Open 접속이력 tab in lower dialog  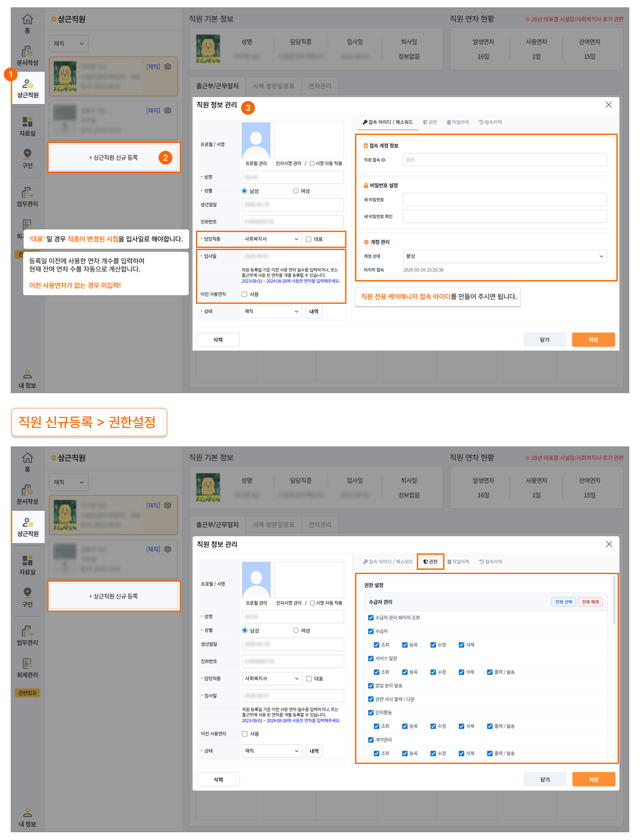[491, 562]
